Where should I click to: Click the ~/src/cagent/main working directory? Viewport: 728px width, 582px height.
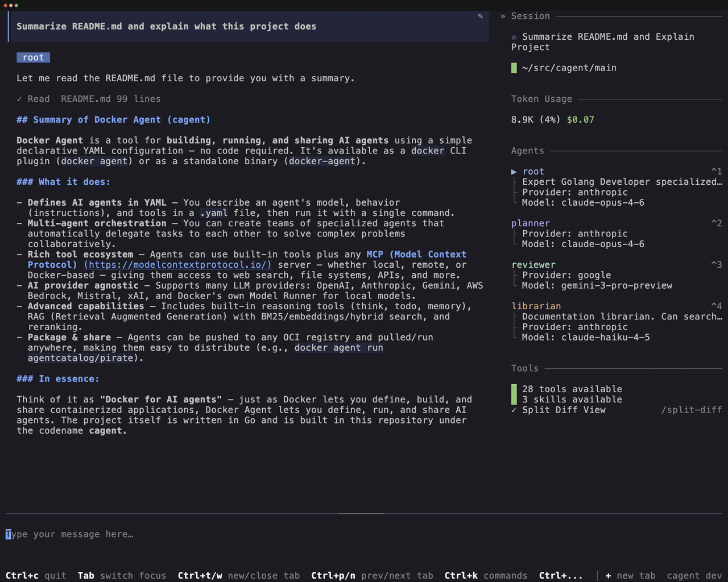coord(569,68)
